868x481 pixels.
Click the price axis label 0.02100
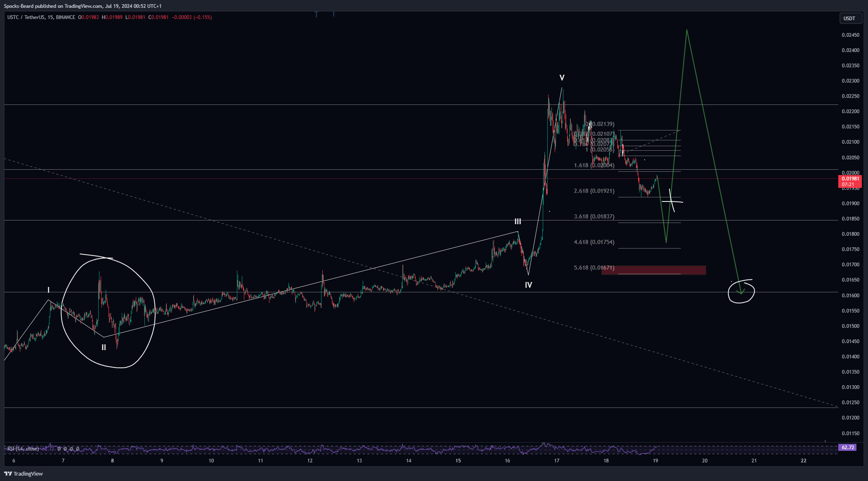tap(851, 142)
